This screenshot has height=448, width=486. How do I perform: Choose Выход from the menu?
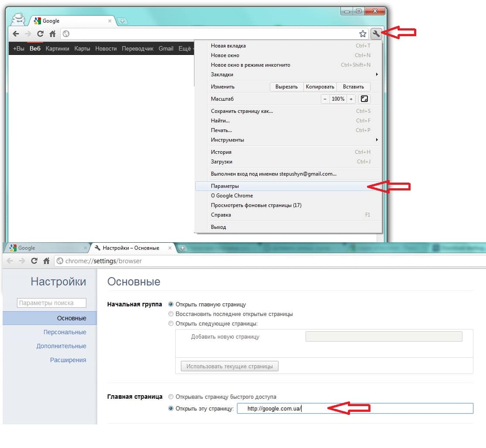point(288,227)
